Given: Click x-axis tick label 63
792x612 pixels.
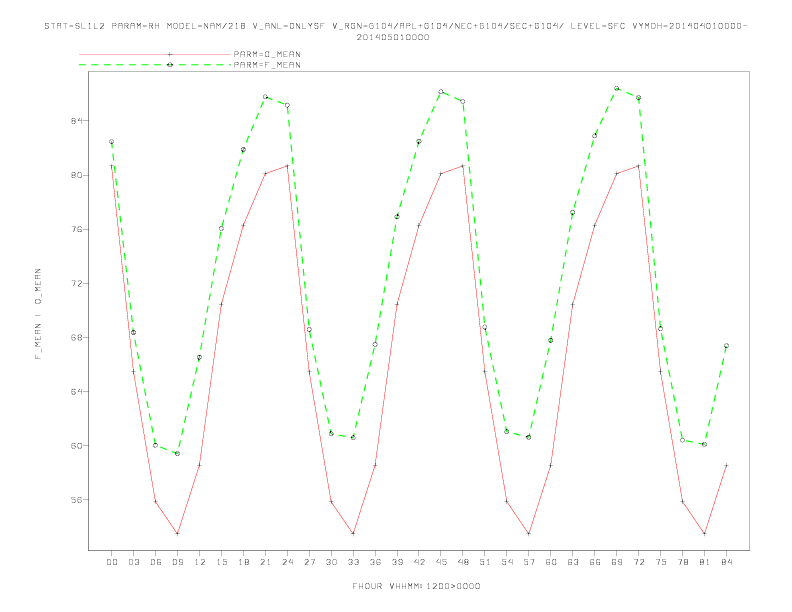Looking at the screenshot, I should tap(573, 562).
